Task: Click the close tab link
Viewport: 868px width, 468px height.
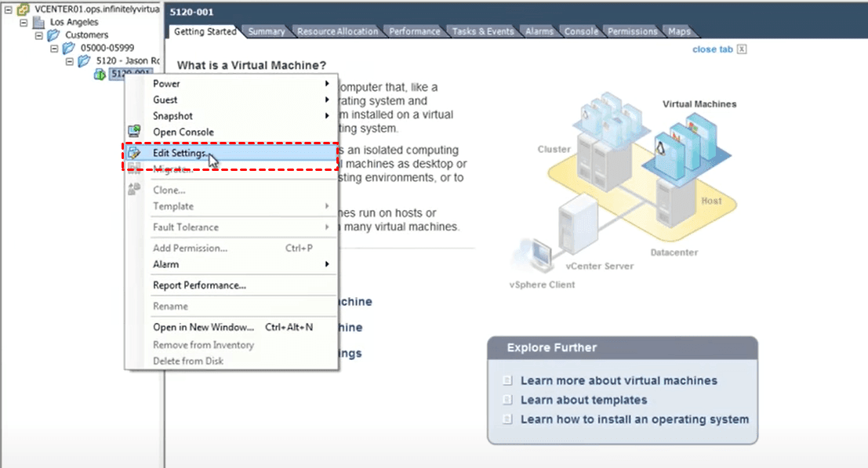Action: pos(713,49)
